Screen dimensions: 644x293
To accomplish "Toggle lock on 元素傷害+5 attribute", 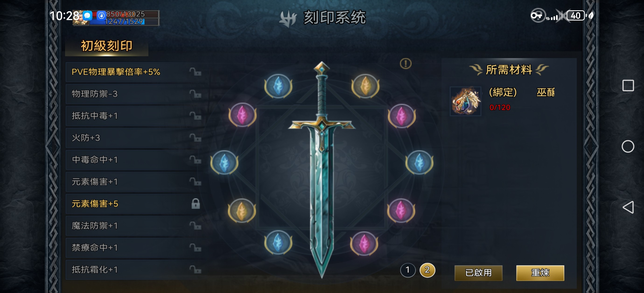I will 196,203.
